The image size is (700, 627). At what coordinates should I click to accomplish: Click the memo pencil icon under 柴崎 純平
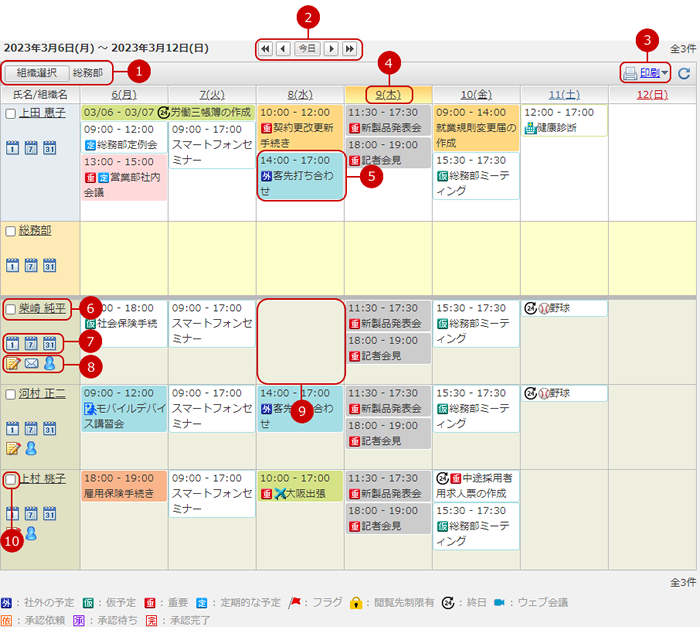pos(12,364)
